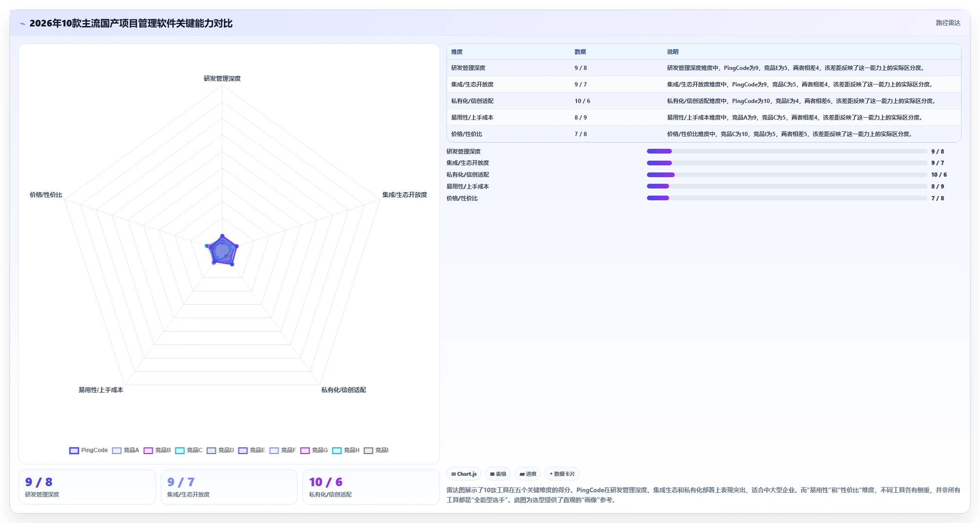Click the 路径雷达 label in the header
The height and width of the screenshot is (523, 980).
948,23
